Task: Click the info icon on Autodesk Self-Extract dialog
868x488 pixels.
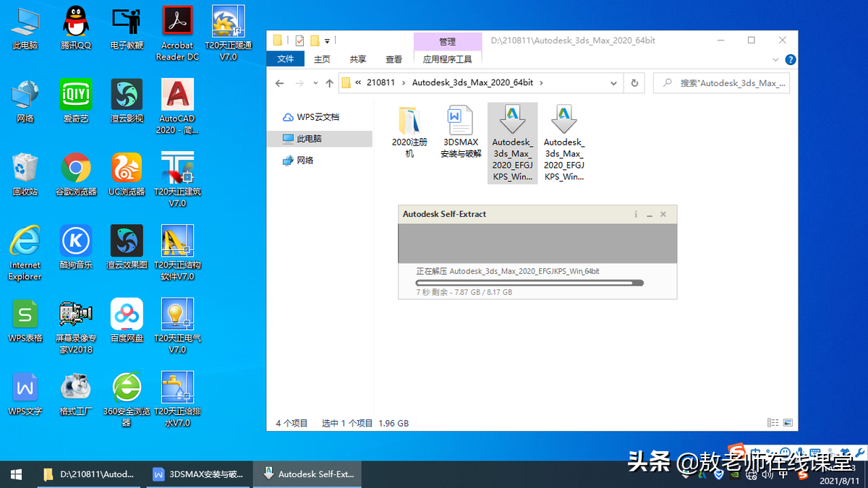Action: (635, 214)
